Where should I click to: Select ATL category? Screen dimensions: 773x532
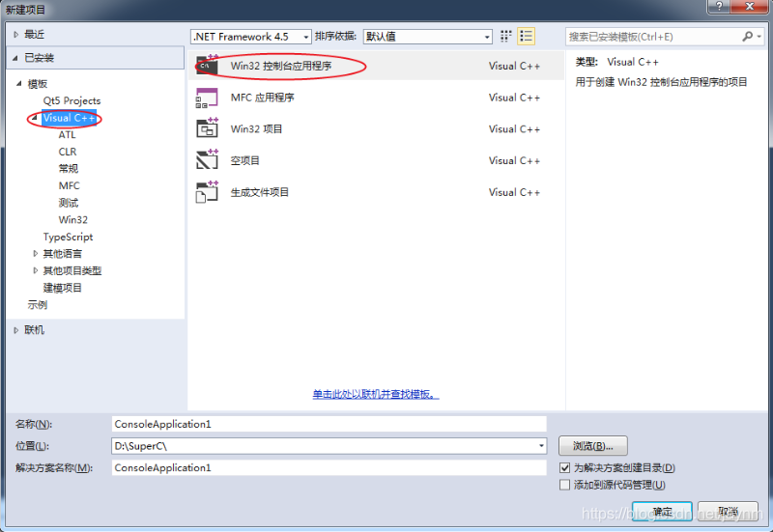point(67,134)
